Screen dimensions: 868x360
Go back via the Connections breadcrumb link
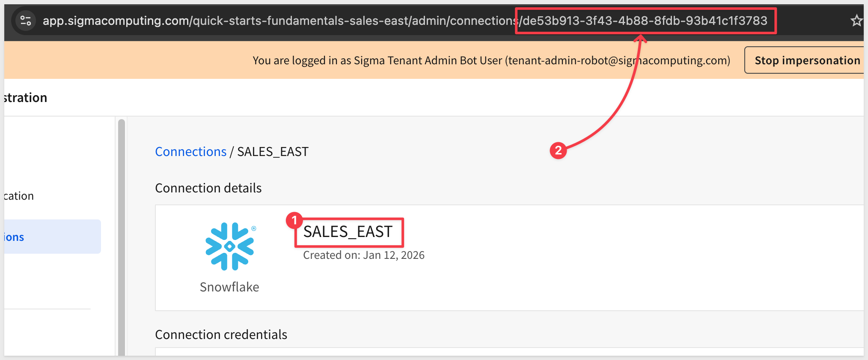tap(190, 152)
